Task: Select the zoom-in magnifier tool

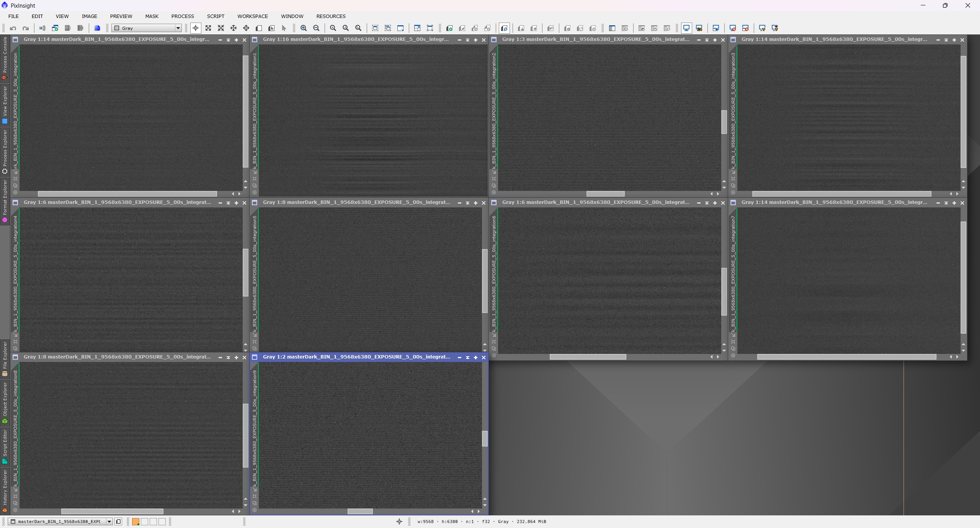Action: pyautogui.click(x=304, y=28)
